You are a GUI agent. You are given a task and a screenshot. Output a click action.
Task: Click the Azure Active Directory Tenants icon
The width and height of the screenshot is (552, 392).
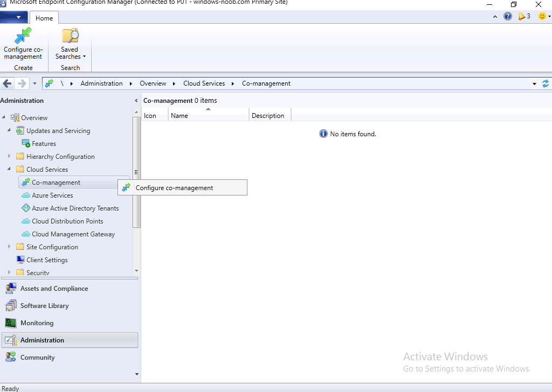(x=26, y=208)
